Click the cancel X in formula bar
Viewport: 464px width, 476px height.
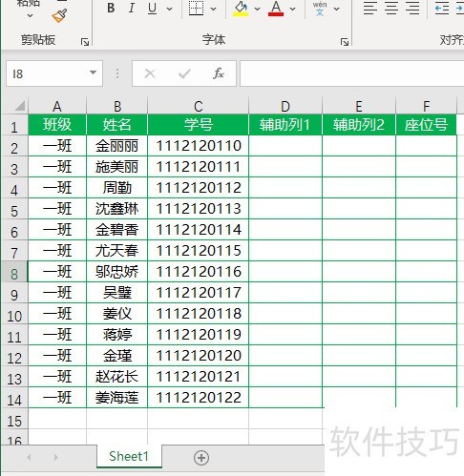pos(150,73)
